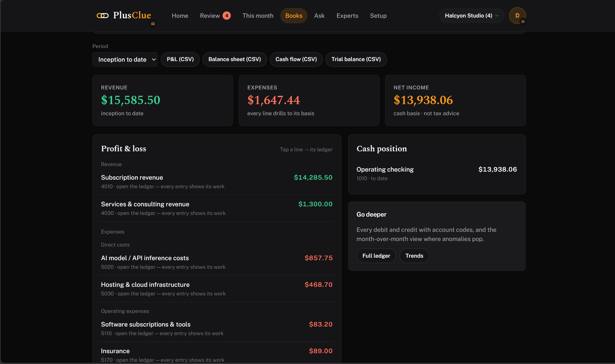Select the Books tab
The width and height of the screenshot is (615, 364).
[x=294, y=16]
